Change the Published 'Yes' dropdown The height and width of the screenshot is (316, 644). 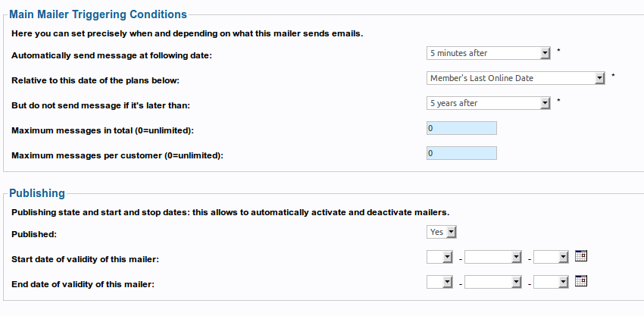pyautogui.click(x=442, y=232)
